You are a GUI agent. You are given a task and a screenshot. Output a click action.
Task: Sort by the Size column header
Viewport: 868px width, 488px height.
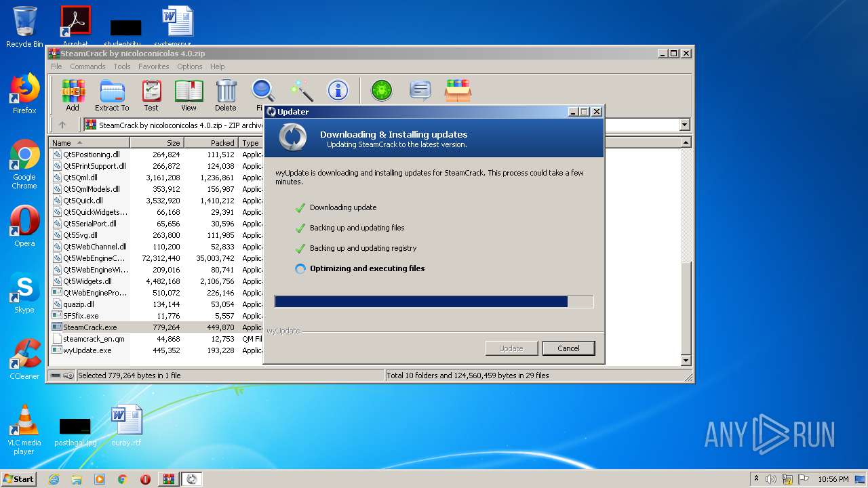[157, 143]
